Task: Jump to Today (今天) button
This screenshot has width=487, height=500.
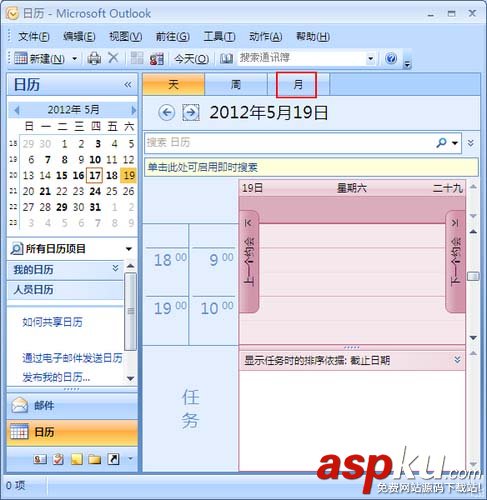Action: 191,59
